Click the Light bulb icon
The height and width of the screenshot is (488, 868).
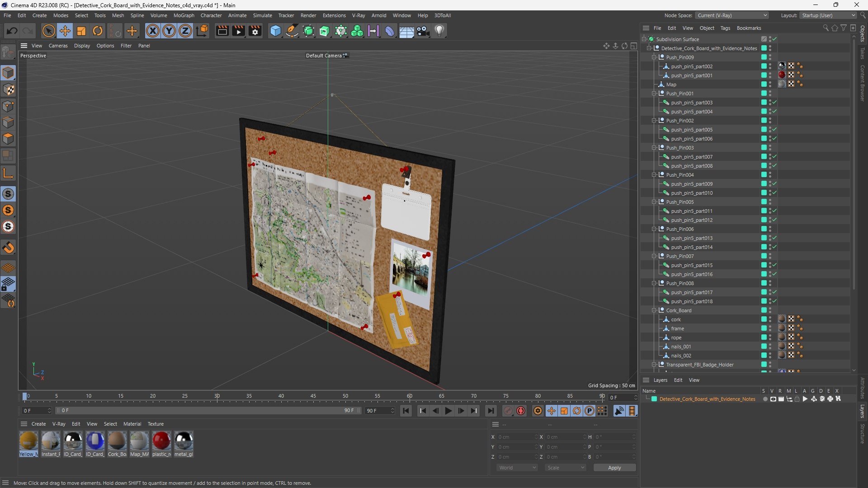[439, 31]
